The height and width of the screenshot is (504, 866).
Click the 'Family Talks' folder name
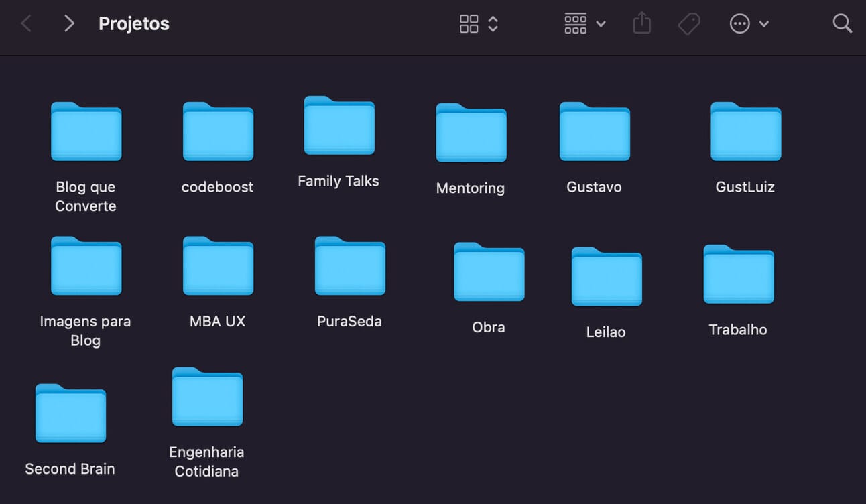[x=338, y=181]
